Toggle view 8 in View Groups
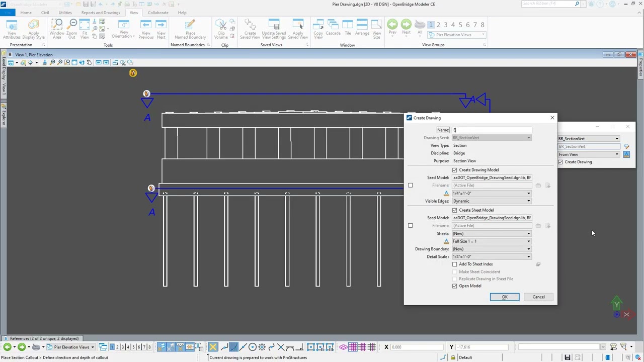Screen dimensions: 644x362 point(482,25)
